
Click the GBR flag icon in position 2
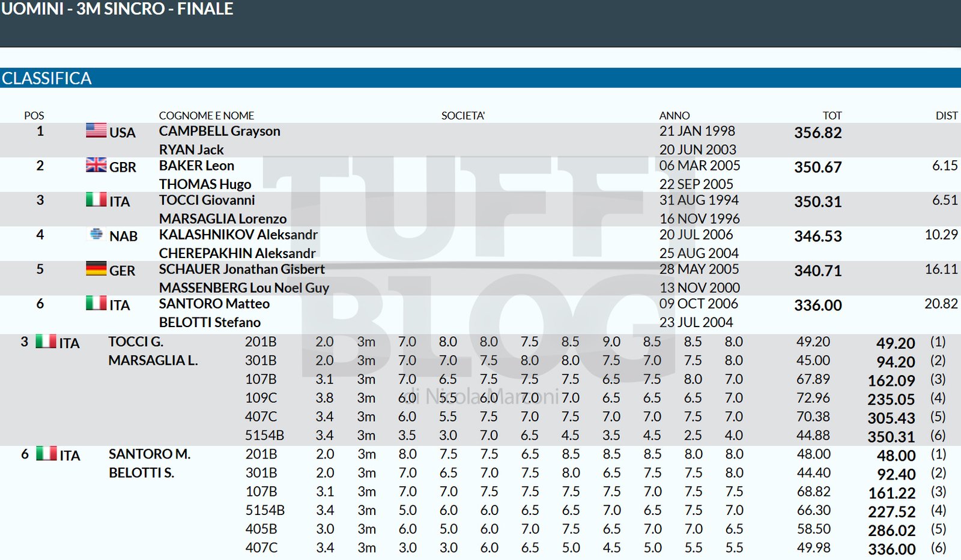(96, 164)
